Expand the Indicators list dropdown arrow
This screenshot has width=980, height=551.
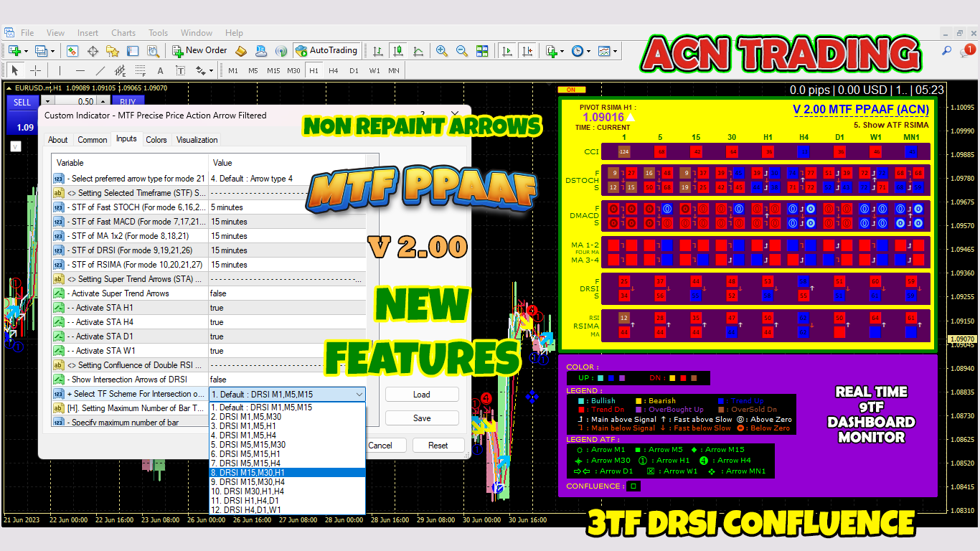[x=562, y=51]
